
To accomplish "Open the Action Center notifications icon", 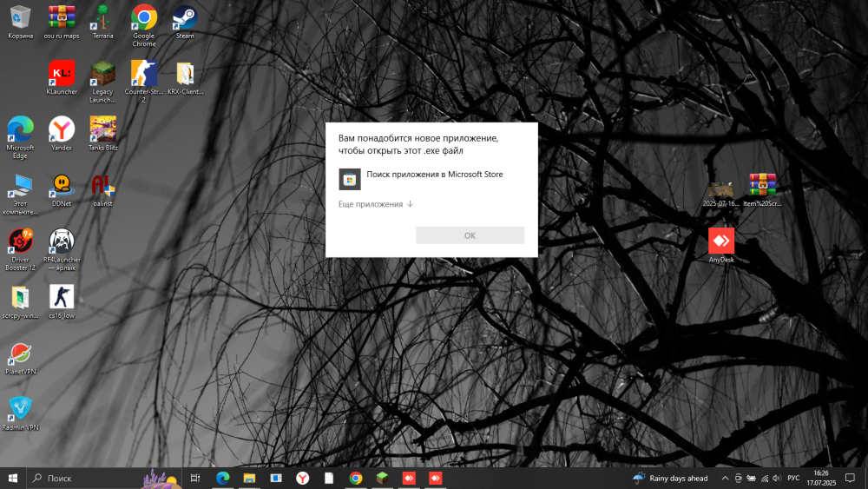I will [x=851, y=478].
